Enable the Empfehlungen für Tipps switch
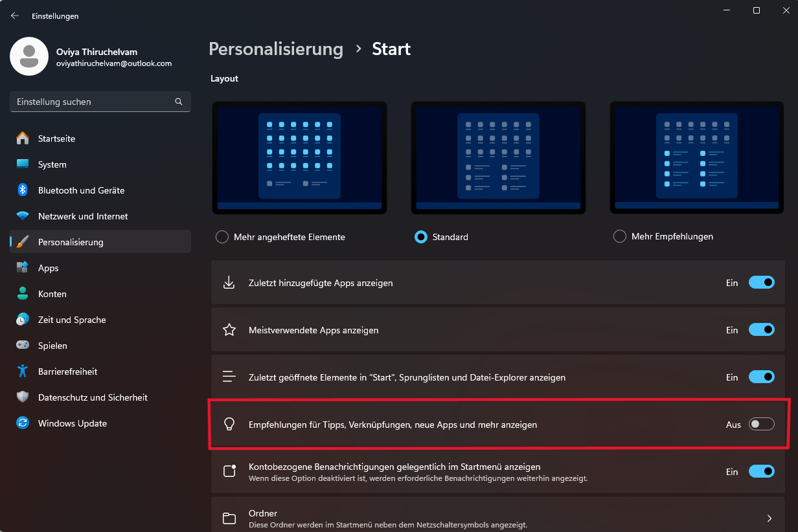798x532 pixels. tap(762, 425)
